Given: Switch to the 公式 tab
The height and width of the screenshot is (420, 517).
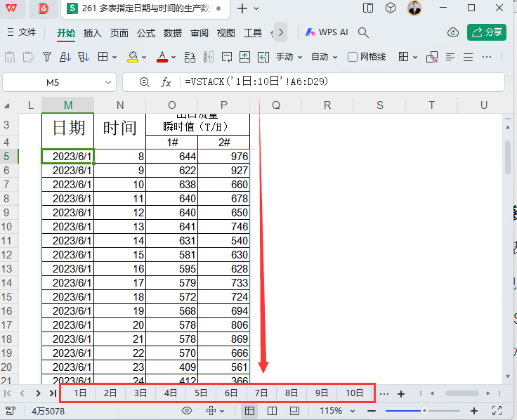Looking at the screenshot, I should pyautogui.click(x=146, y=32).
